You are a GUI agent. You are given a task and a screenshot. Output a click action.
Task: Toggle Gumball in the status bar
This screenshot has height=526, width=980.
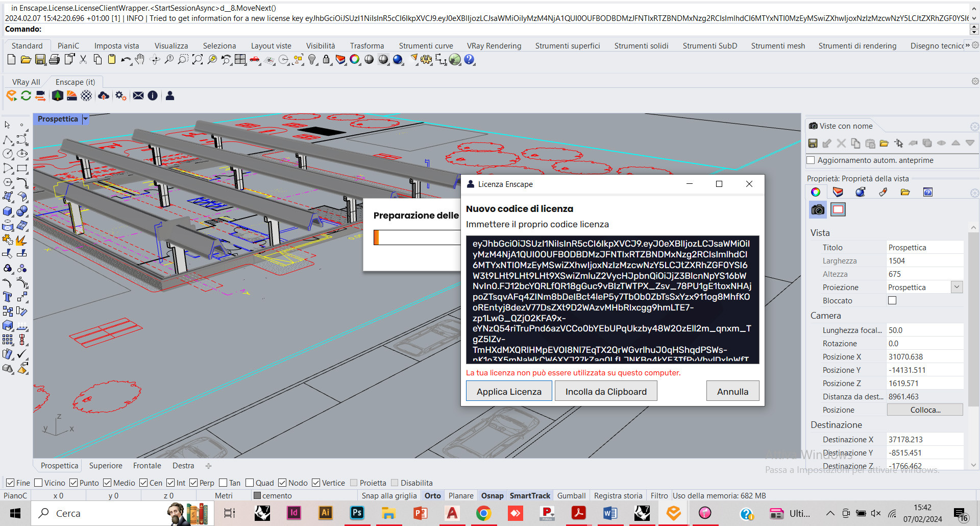571,495
